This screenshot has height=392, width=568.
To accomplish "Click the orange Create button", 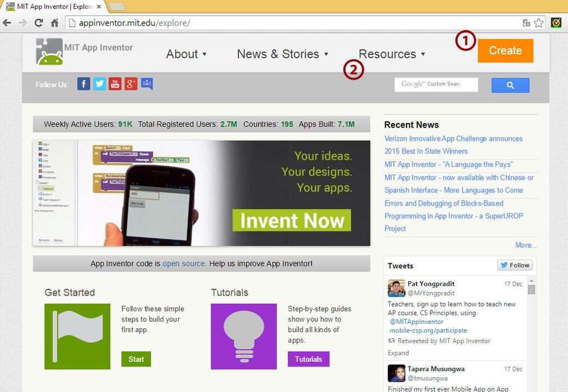I will point(505,50).
